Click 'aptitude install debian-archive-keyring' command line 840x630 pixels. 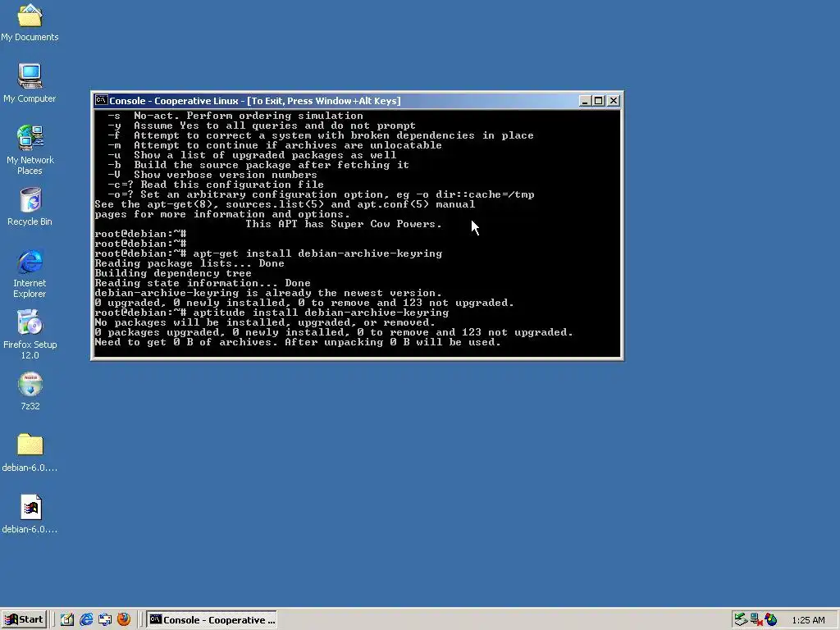click(272, 313)
